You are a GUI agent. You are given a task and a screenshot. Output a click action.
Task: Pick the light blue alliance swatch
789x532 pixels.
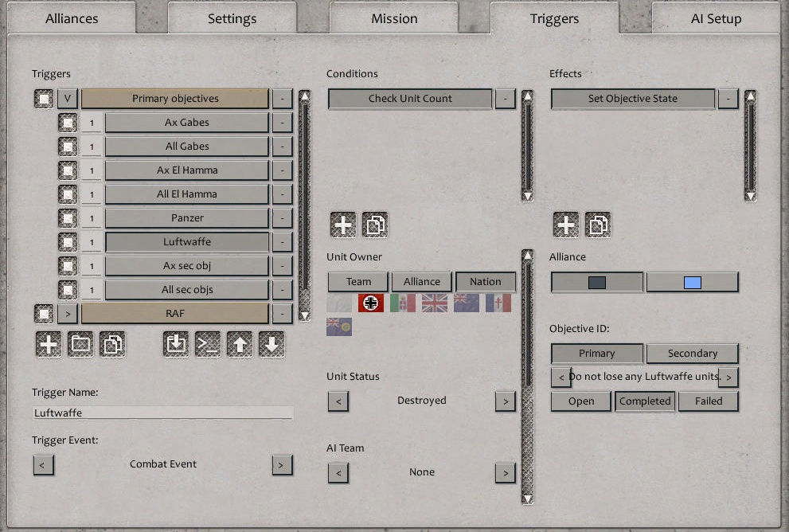(693, 282)
